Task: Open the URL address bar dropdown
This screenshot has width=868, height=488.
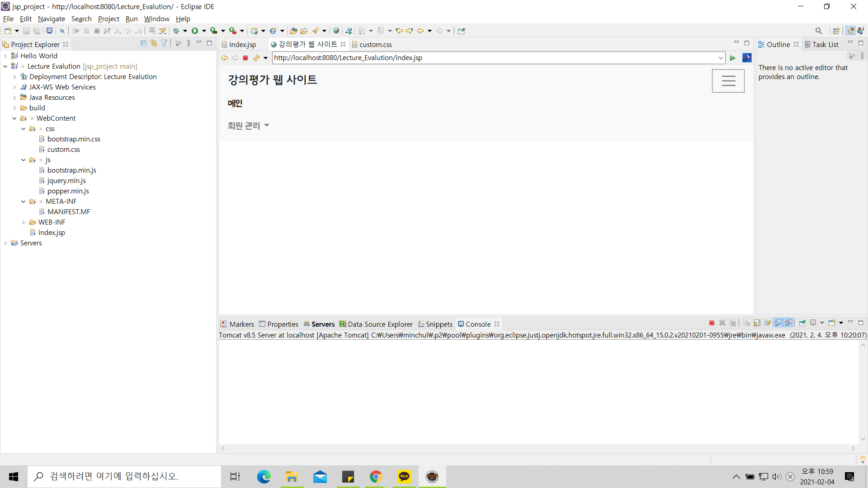Action: pos(721,58)
